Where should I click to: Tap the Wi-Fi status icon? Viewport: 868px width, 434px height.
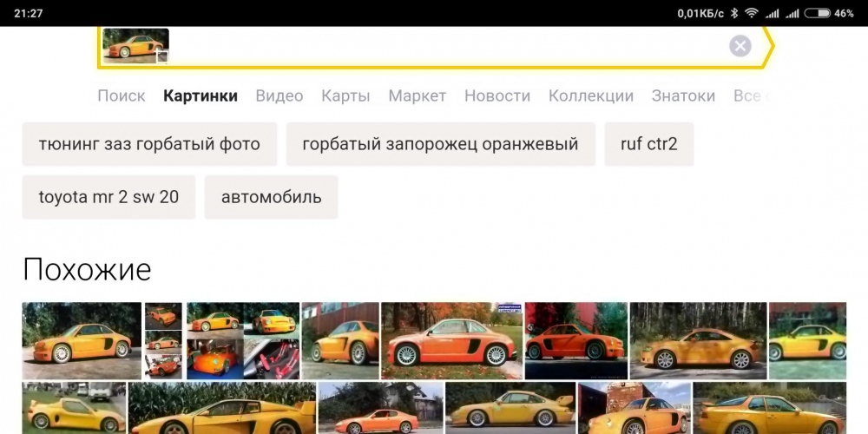point(751,13)
